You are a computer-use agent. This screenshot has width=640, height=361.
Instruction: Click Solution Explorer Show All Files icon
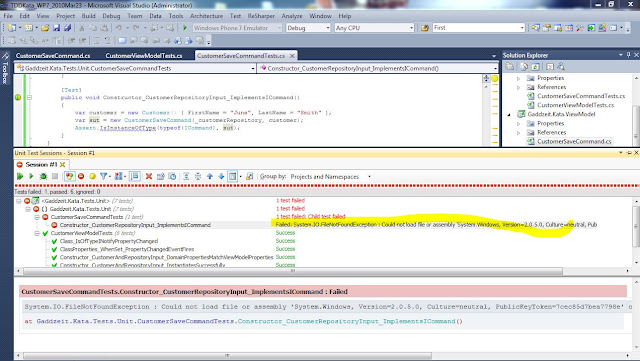point(524,67)
